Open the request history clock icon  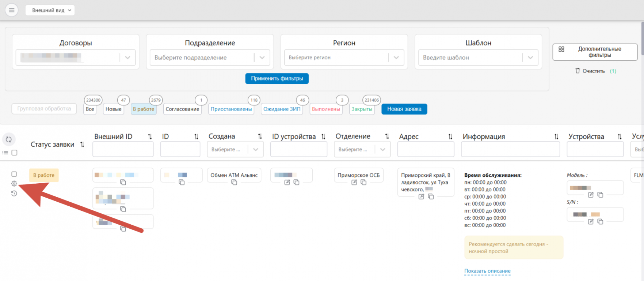pos(14,193)
